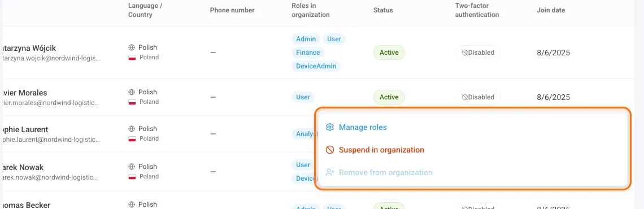The image size is (644, 209).
Task: Click Sophie Laurent's Analyst role tag
Action: click(304, 134)
